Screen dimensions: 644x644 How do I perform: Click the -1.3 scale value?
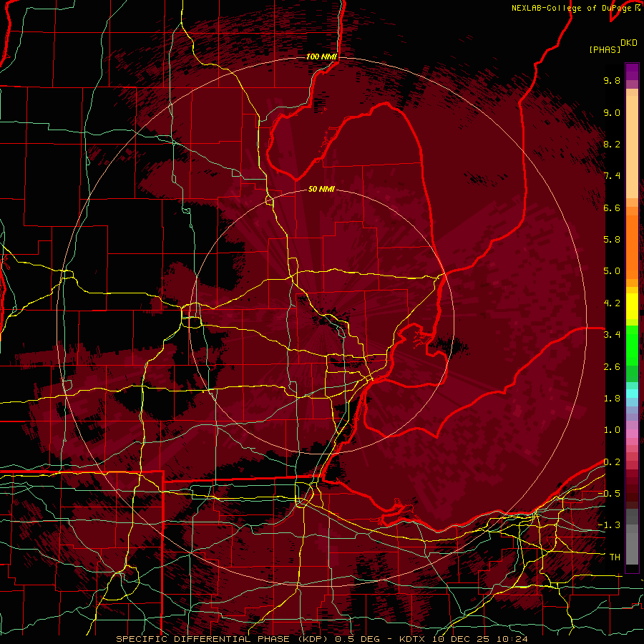[x=609, y=525]
